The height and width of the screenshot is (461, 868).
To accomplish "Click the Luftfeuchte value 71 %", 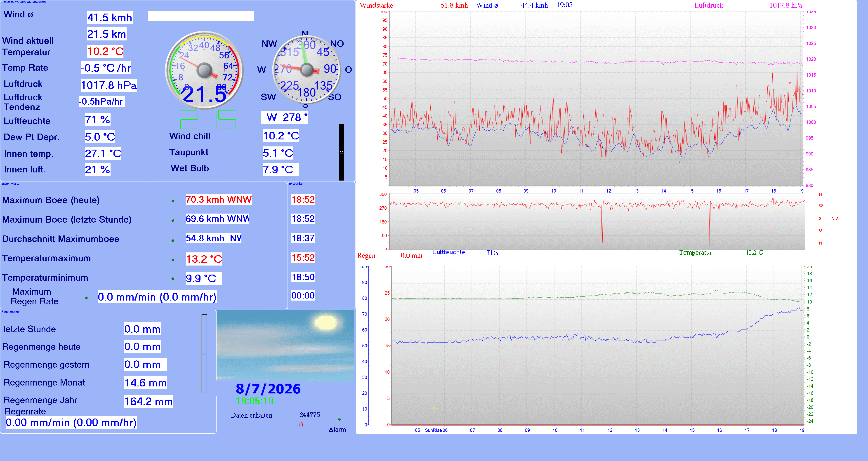I will [98, 120].
